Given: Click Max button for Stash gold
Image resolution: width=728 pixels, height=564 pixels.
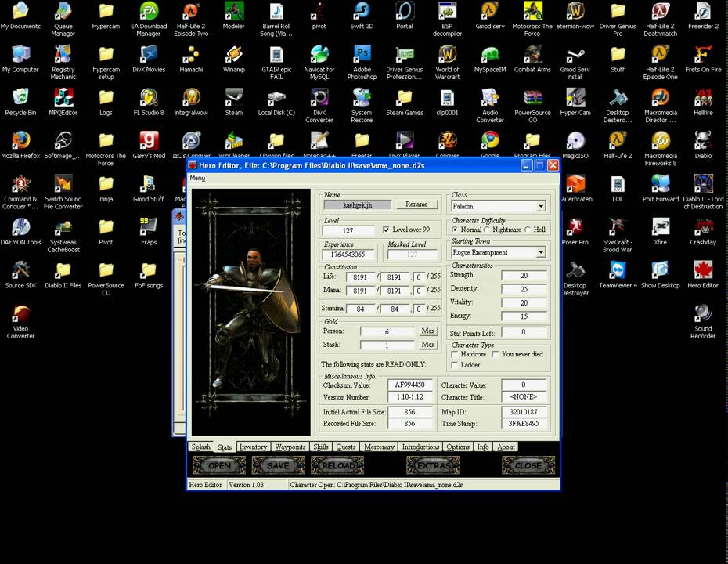Looking at the screenshot, I should tap(428, 345).
